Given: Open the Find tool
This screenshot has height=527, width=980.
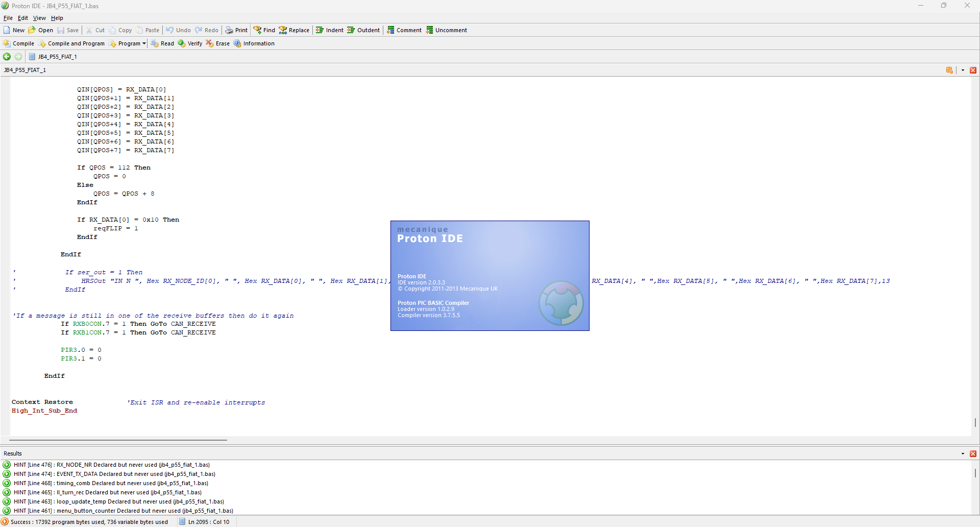Looking at the screenshot, I should [264, 30].
